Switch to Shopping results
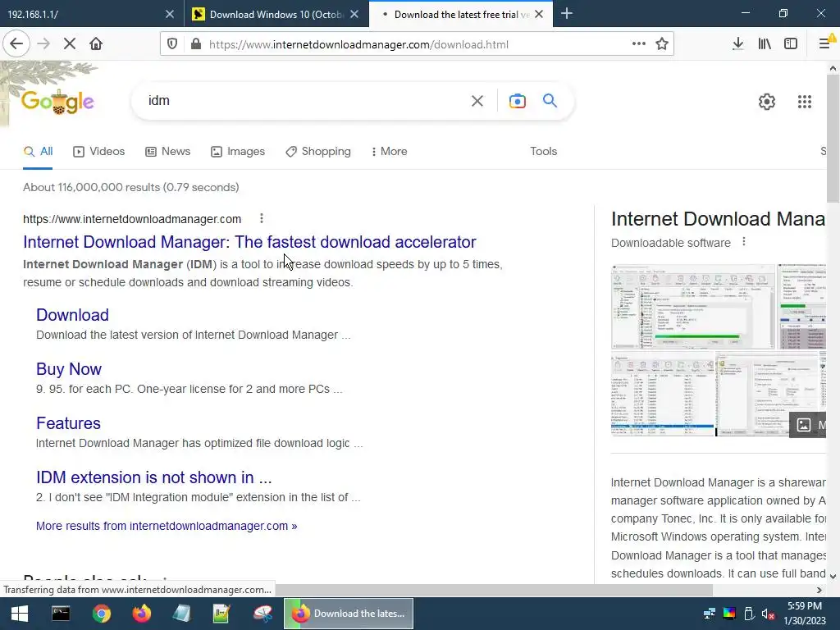The width and height of the screenshot is (840, 630). (318, 152)
